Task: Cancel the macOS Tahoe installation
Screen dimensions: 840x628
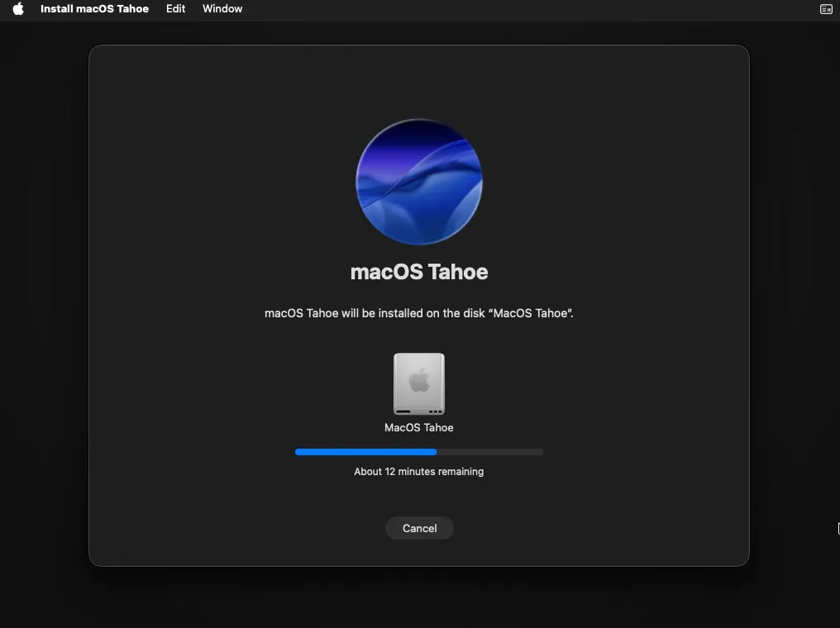Action: click(x=419, y=528)
